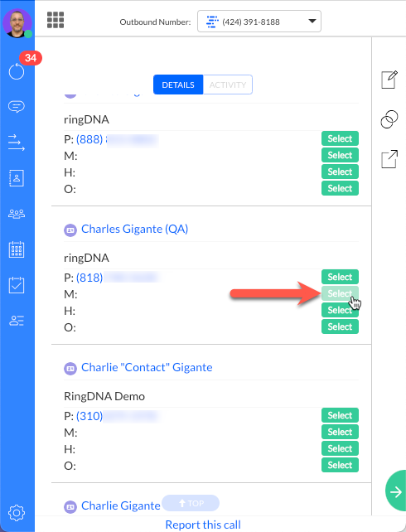Click the linked circles icon
Image resolution: width=406 pixels, height=532 pixels.
coord(389,119)
